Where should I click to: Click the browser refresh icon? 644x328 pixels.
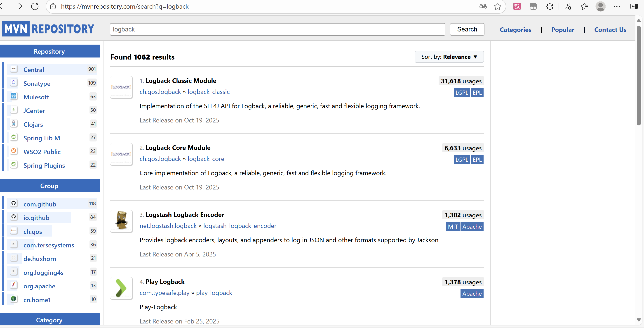(35, 6)
